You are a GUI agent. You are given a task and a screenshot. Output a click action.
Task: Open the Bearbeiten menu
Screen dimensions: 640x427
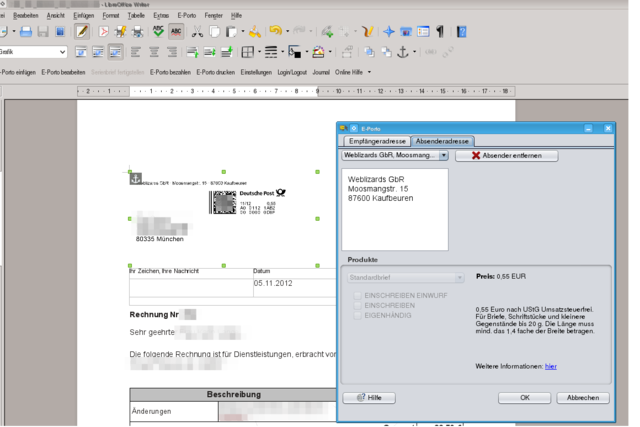(26, 16)
